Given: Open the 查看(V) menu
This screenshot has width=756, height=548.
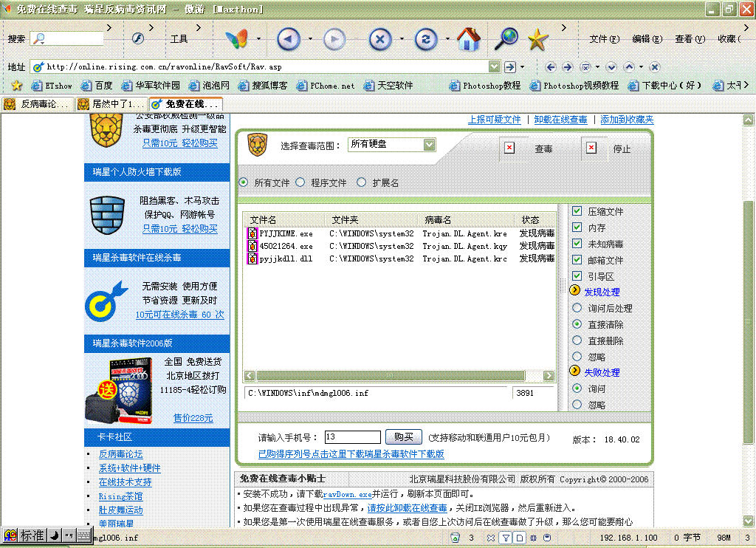Looking at the screenshot, I should pyautogui.click(x=690, y=39).
